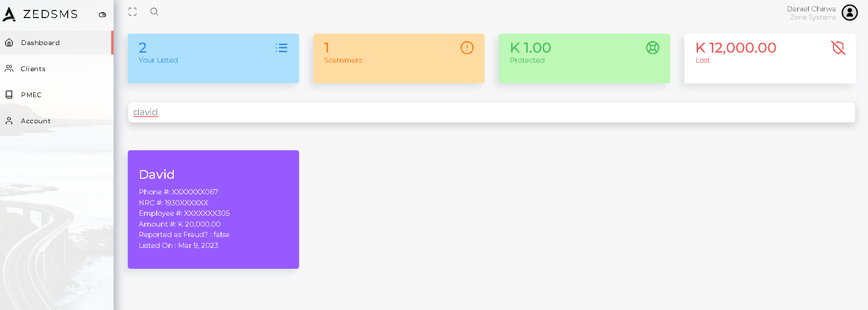Open the Clients menu item
The height and width of the screenshot is (310, 868).
[x=56, y=69]
